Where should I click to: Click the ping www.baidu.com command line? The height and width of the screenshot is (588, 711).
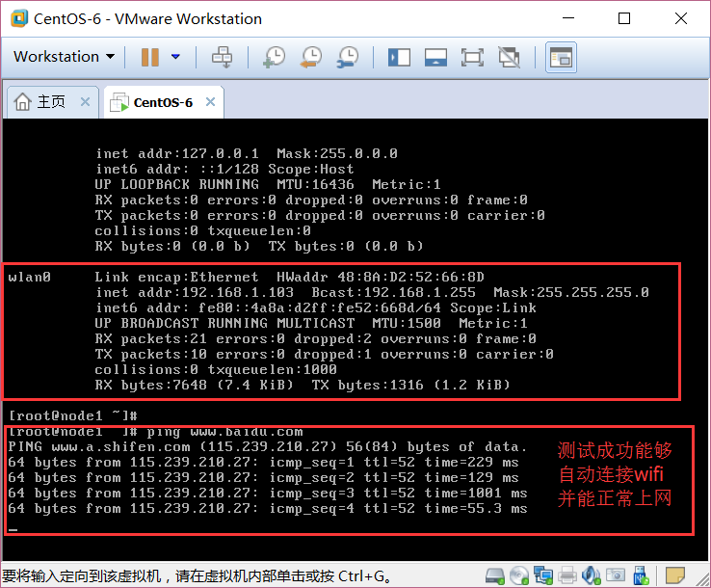[155, 432]
